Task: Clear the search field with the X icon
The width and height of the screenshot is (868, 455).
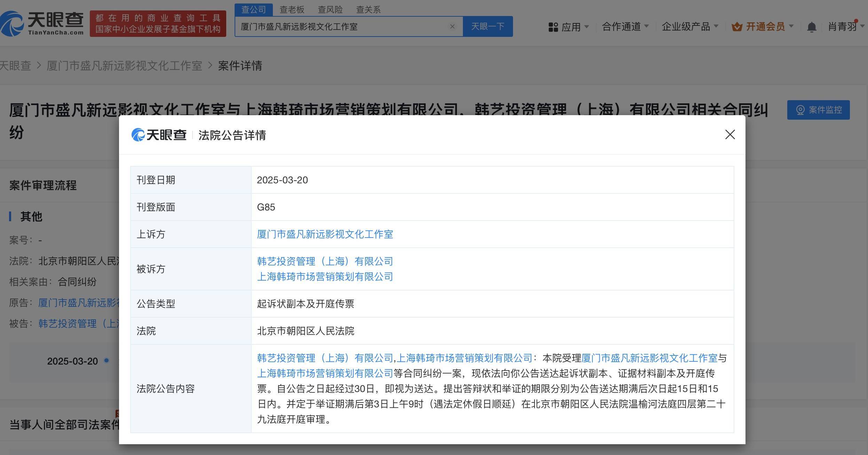Action: (x=452, y=26)
